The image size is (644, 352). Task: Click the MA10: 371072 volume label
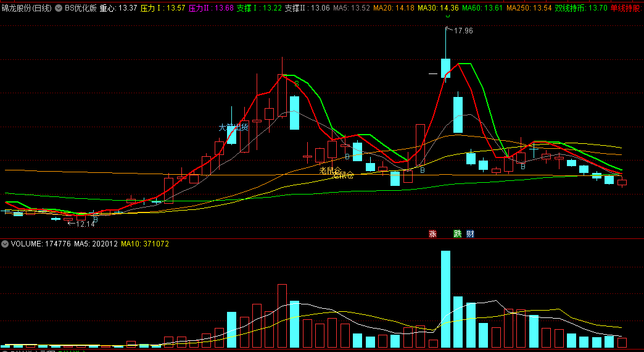145,244
